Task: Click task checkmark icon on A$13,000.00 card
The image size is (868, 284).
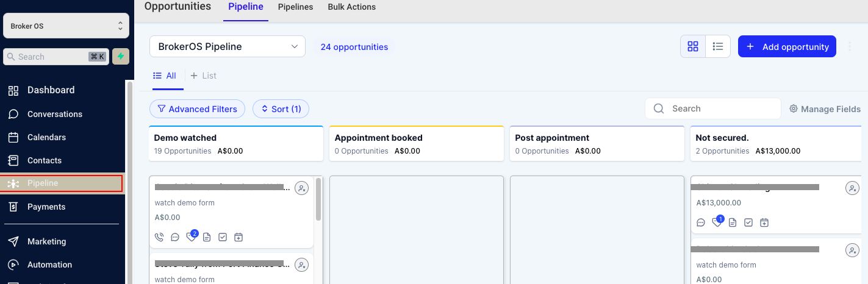Action: click(748, 222)
